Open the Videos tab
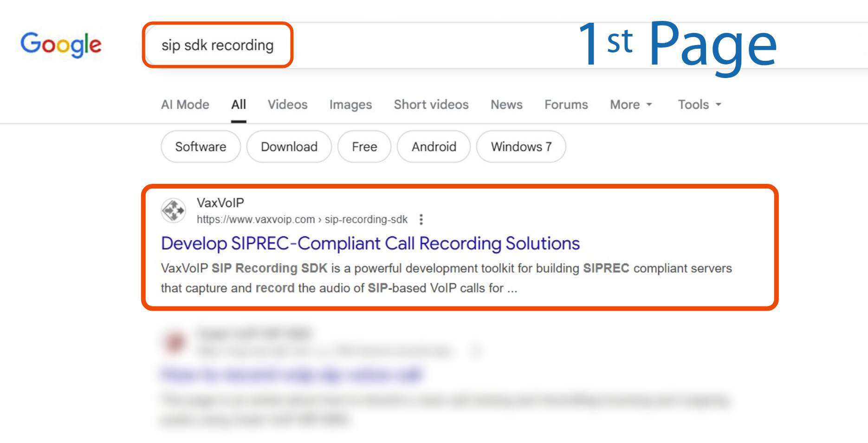The height and width of the screenshot is (443, 868). (x=287, y=104)
